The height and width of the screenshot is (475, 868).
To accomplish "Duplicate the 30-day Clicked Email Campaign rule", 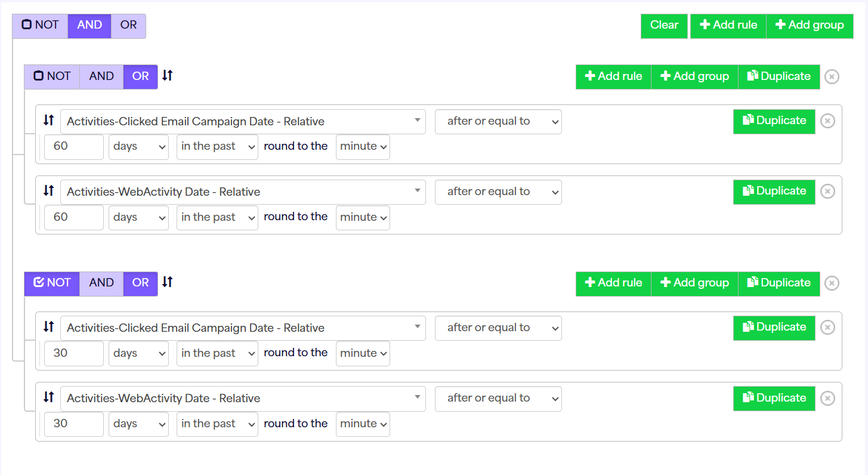I will coord(774,328).
